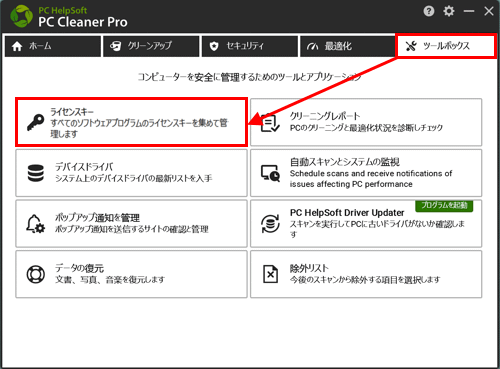
Task: Click the text 'Schedule scans and receive notifications of'
Action: coord(371,173)
